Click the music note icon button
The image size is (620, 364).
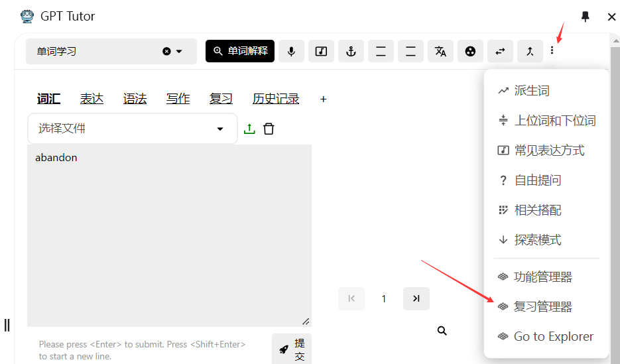(321, 51)
